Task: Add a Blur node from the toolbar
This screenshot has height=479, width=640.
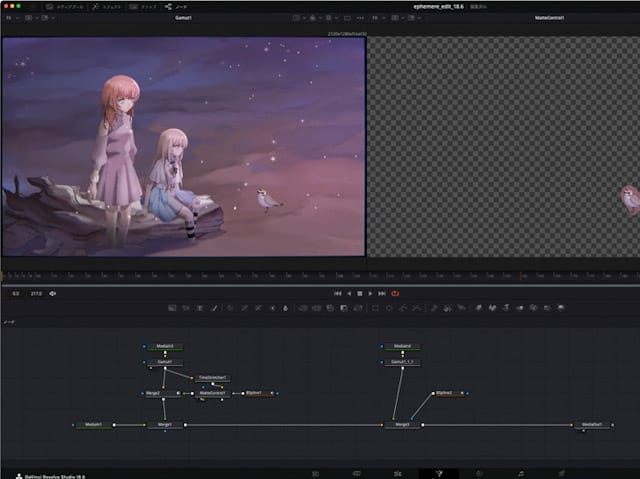Action: (x=286, y=308)
